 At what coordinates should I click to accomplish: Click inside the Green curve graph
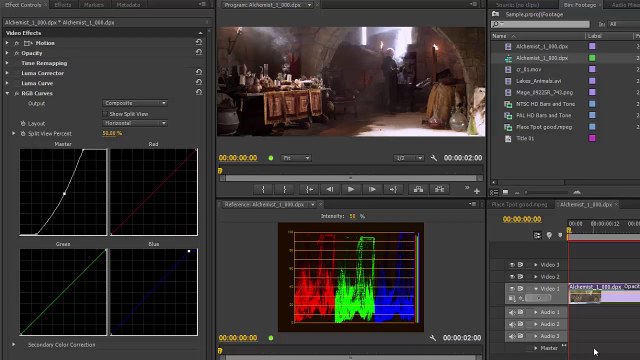63,292
